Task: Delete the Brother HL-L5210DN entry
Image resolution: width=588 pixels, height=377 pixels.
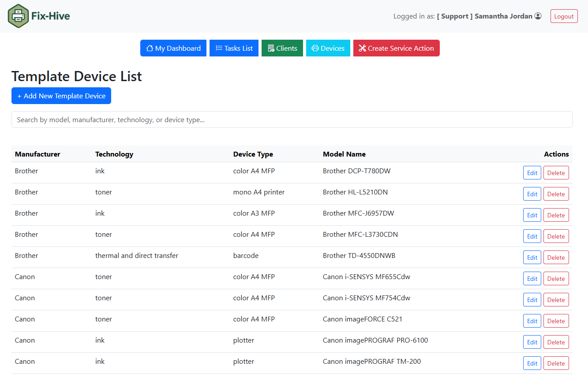Action: pyautogui.click(x=556, y=194)
